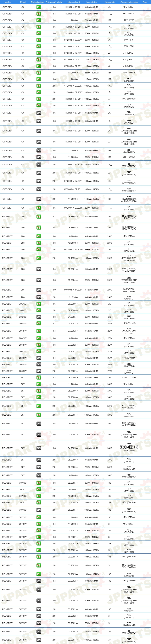The image size is (151, 644).
Task: Select the ON icon in 206 SW 8HX (DV4TD) row
Action: click(x=39, y=358)
